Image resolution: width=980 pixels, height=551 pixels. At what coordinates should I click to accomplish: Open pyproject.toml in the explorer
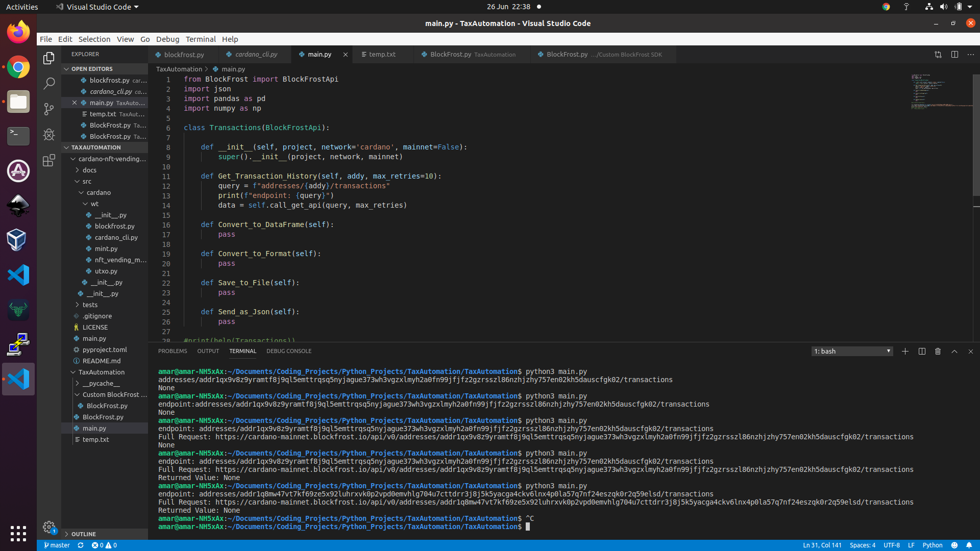tap(105, 349)
